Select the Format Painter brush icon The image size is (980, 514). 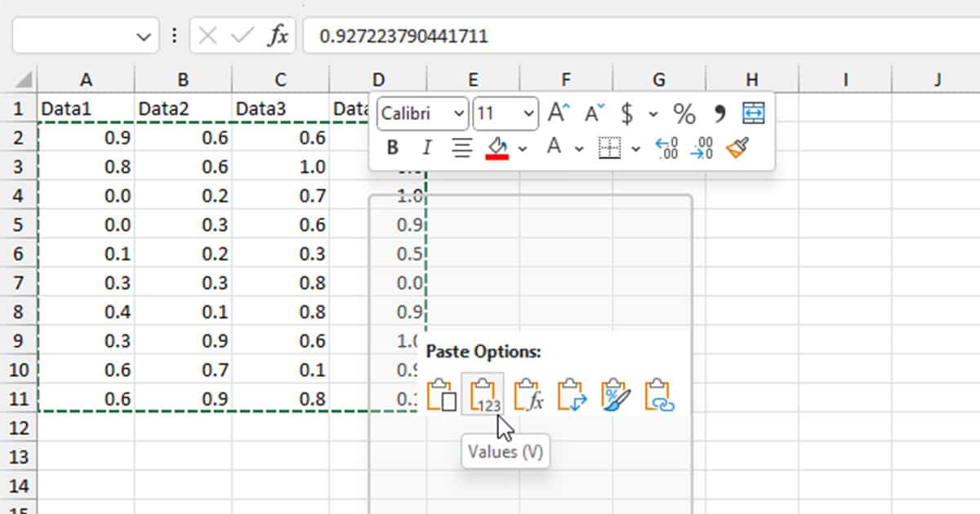pos(738,148)
